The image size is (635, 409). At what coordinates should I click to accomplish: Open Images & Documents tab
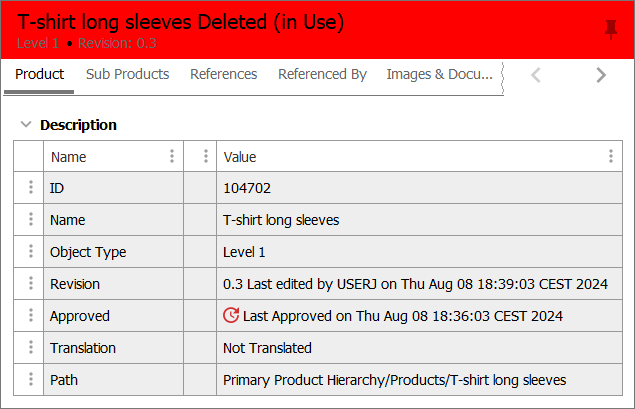(x=439, y=74)
